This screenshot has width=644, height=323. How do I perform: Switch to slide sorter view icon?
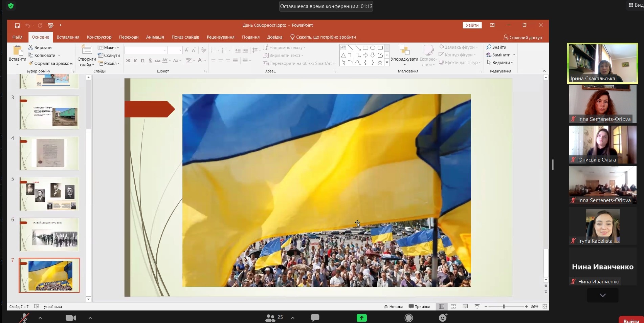pyautogui.click(x=453, y=306)
